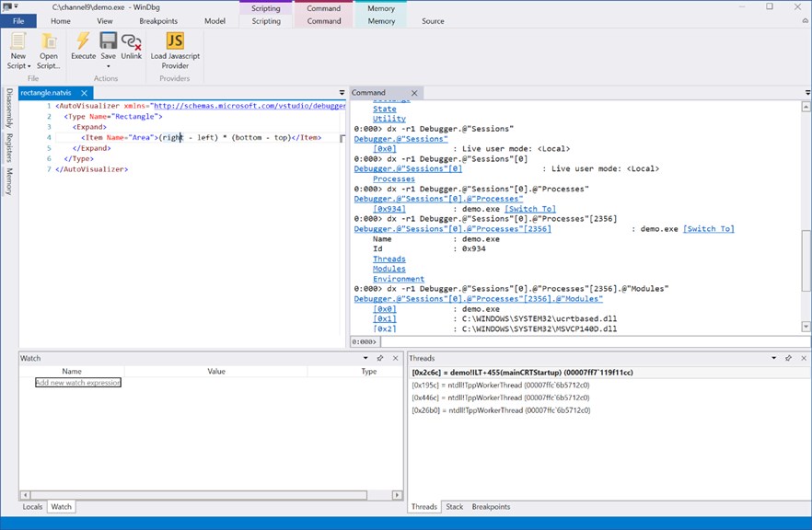Open the Command pane options dropdown arrow
The width and height of the screenshot is (812, 530).
pos(808,93)
